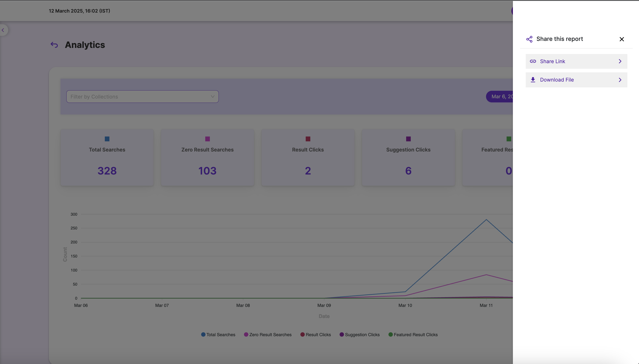Toggle Suggestion Clicks in chart legend
639x364 pixels.
pyautogui.click(x=359, y=334)
